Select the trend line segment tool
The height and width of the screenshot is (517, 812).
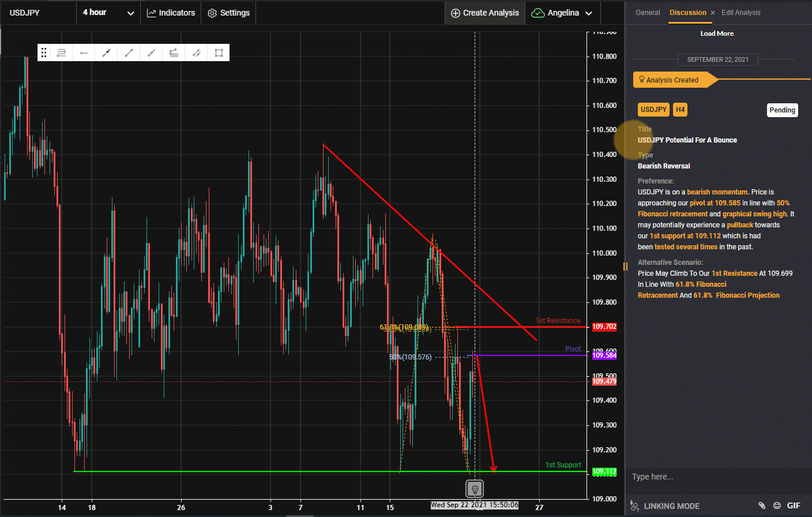pyautogui.click(x=129, y=53)
